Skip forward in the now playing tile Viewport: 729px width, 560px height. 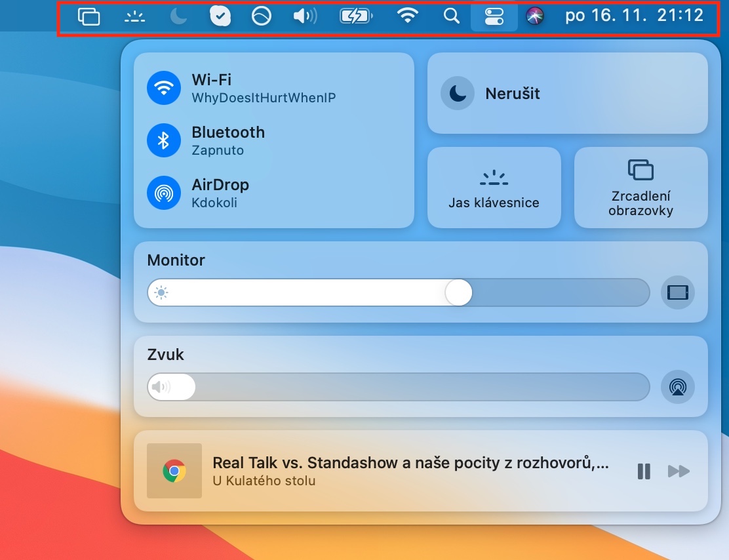[x=679, y=471]
